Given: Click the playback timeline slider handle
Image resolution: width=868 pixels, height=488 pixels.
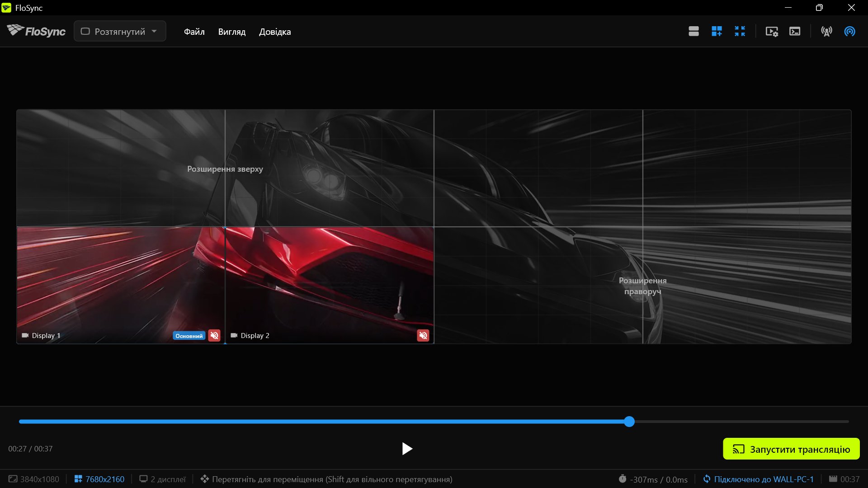Looking at the screenshot, I should coord(629,422).
